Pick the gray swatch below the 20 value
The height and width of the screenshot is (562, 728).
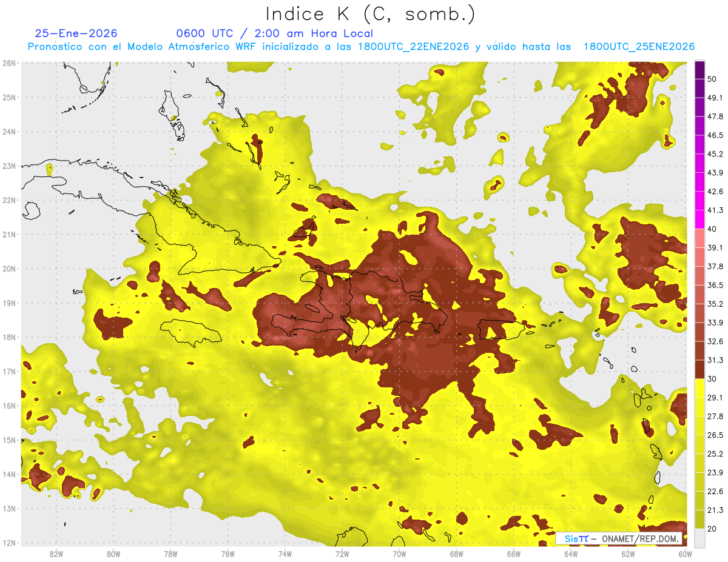click(x=699, y=538)
